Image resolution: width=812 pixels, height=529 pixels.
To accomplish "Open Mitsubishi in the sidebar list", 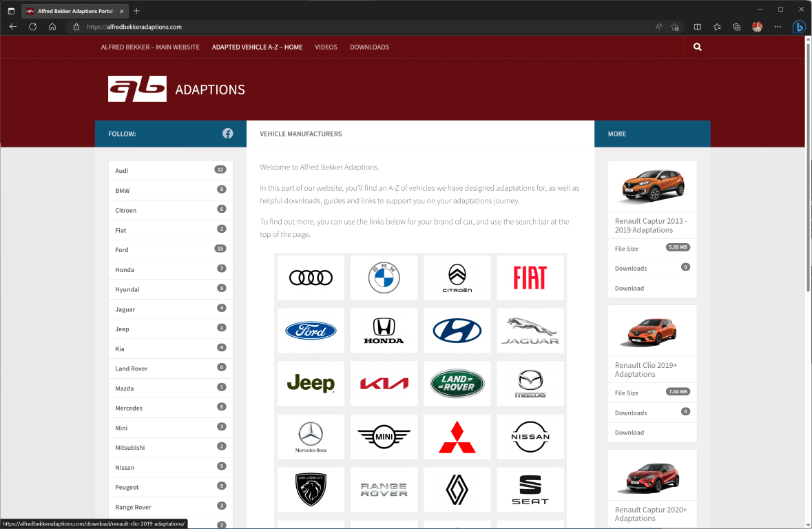I will click(171, 447).
